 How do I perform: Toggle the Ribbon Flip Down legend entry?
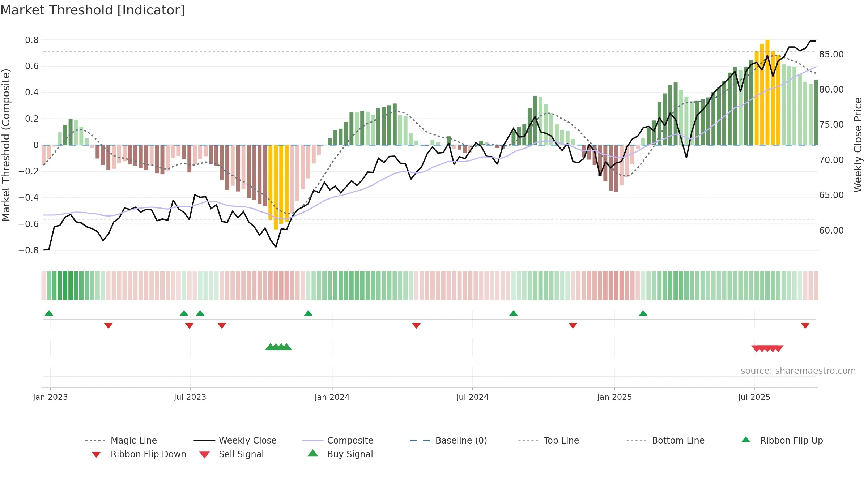139,454
